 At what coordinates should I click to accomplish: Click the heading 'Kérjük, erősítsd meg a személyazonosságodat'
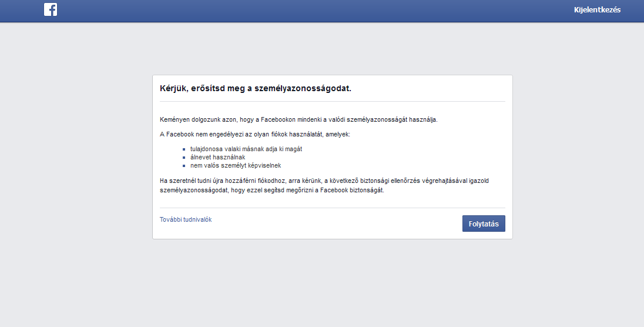(256, 88)
